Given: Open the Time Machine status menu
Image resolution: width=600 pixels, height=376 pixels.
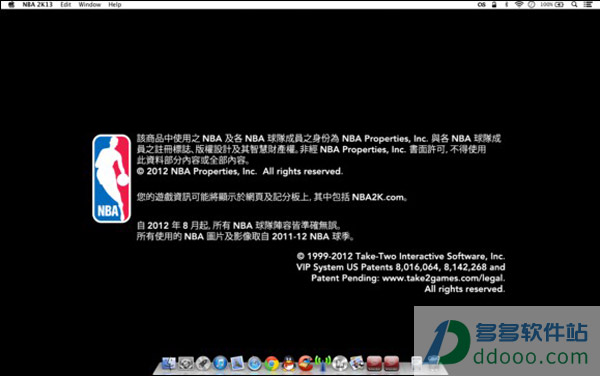Looking at the screenshot, I should coord(531,5).
